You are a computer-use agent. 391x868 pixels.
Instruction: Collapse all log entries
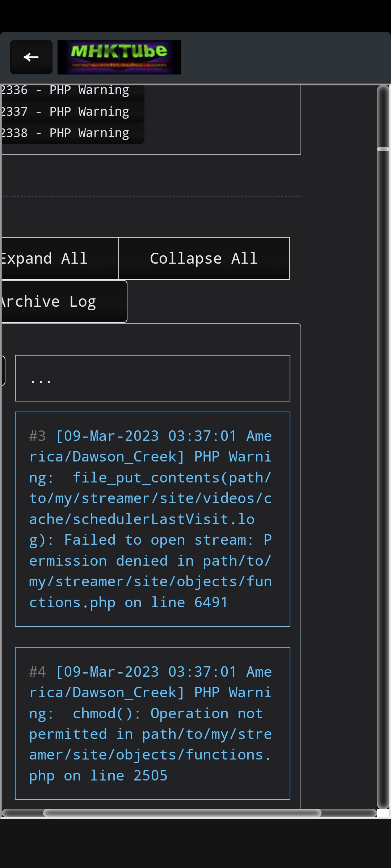(x=204, y=258)
